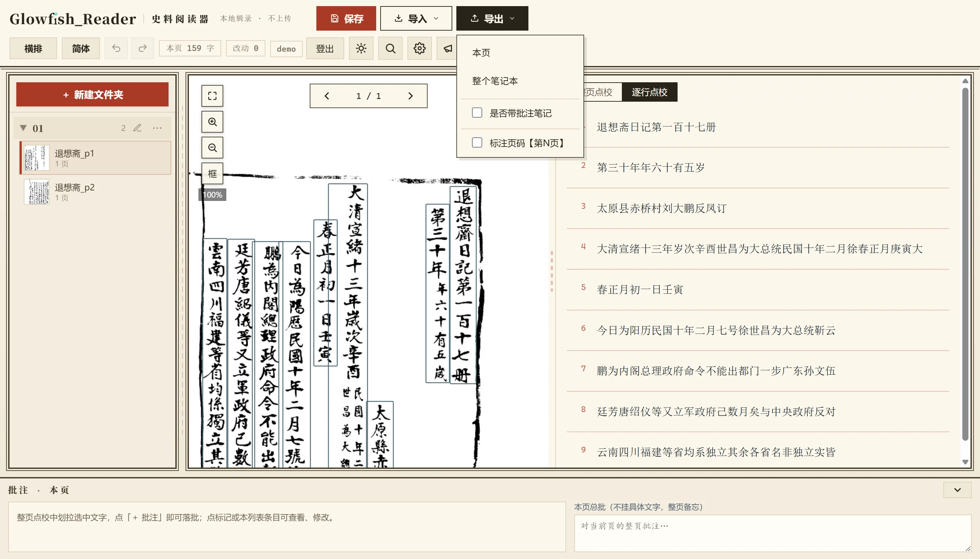This screenshot has width=980, height=559.
Task: Toggle the 框 box overlay button
Action: (212, 173)
